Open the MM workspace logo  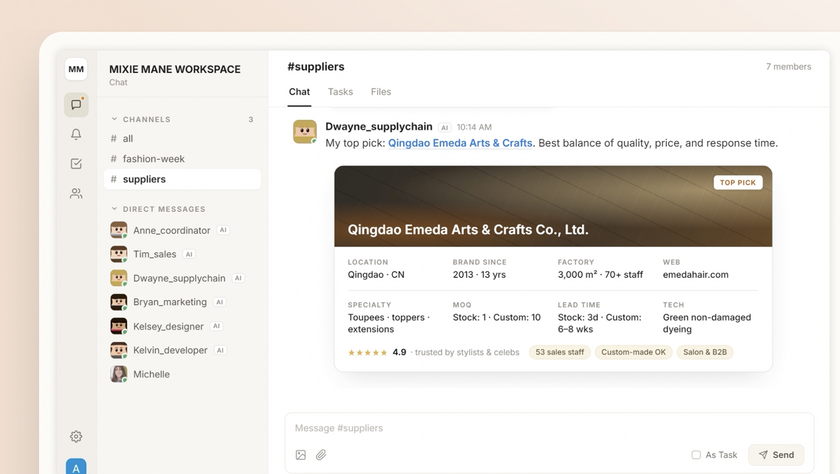[76, 69]
